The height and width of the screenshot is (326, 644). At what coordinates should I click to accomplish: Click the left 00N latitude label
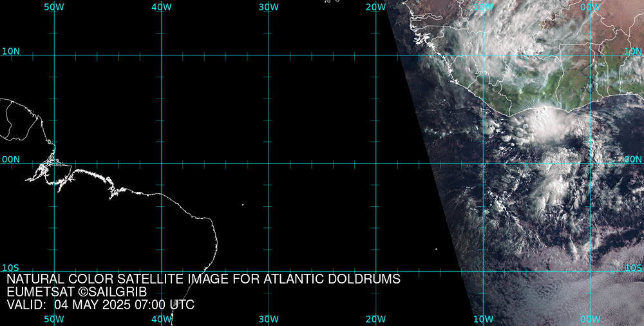tap(11, 160)
